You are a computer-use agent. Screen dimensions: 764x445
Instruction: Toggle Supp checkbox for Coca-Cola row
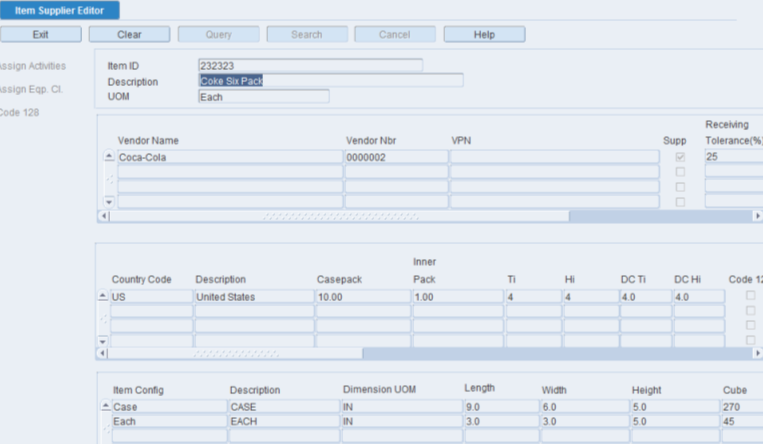(x=680, y=157)
